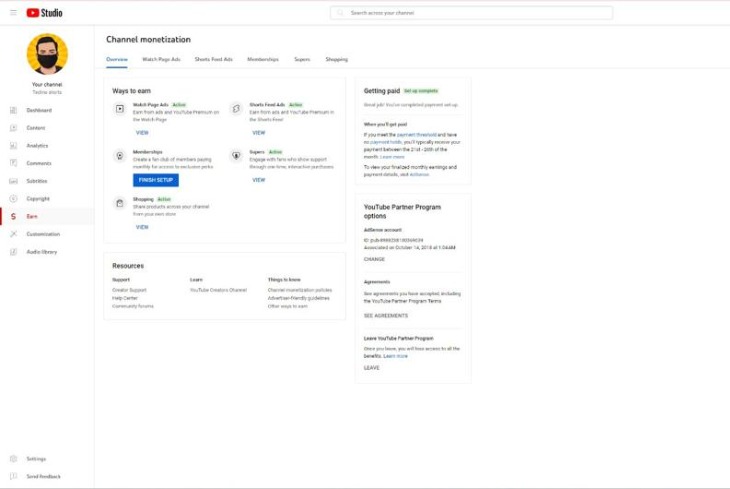
Task: Open the YouTube Creators Channel link
Action: pos(218,290)
